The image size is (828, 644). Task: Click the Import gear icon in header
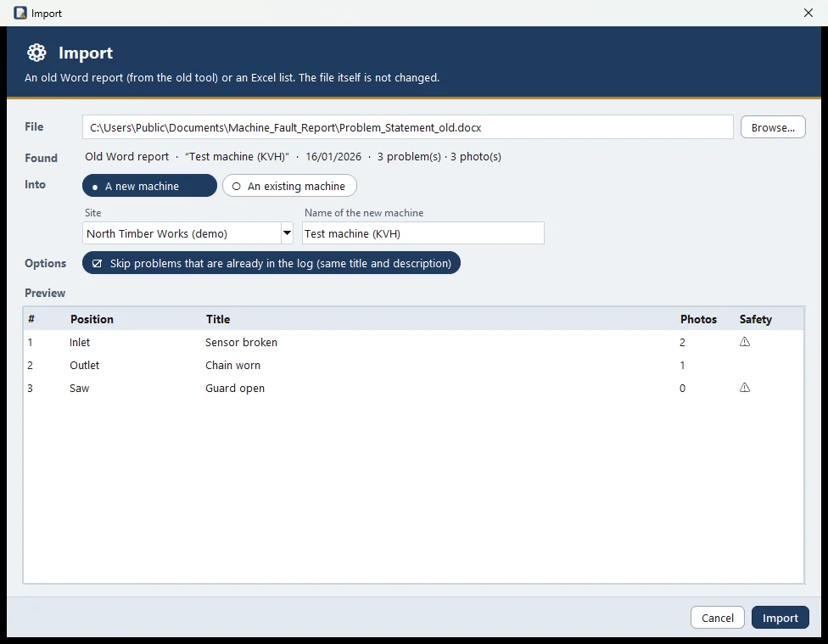point(36,53)
